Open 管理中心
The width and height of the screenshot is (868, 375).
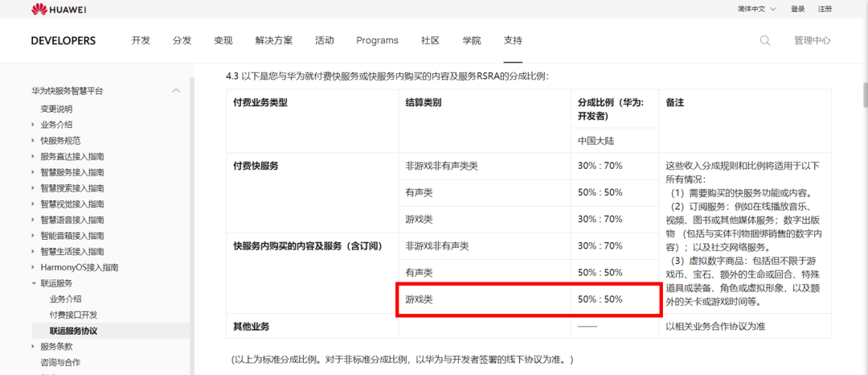pos(812,40)
